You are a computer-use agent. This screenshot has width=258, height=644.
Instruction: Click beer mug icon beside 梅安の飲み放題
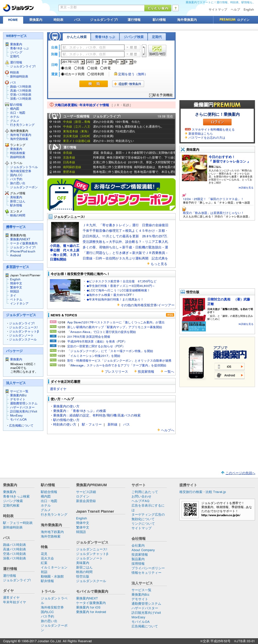[x=184, y=209]
